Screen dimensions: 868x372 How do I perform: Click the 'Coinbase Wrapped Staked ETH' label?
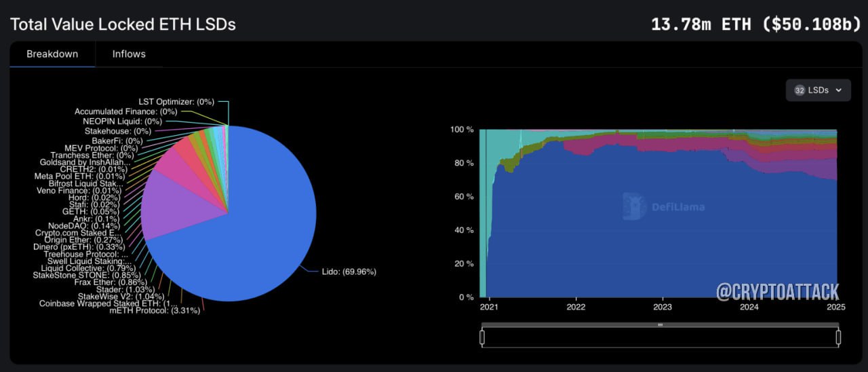(x=108, y=303)
